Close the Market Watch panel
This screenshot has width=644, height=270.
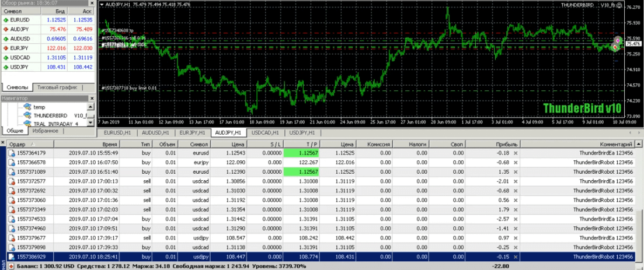pyautogui.click(x=92, y=3)
